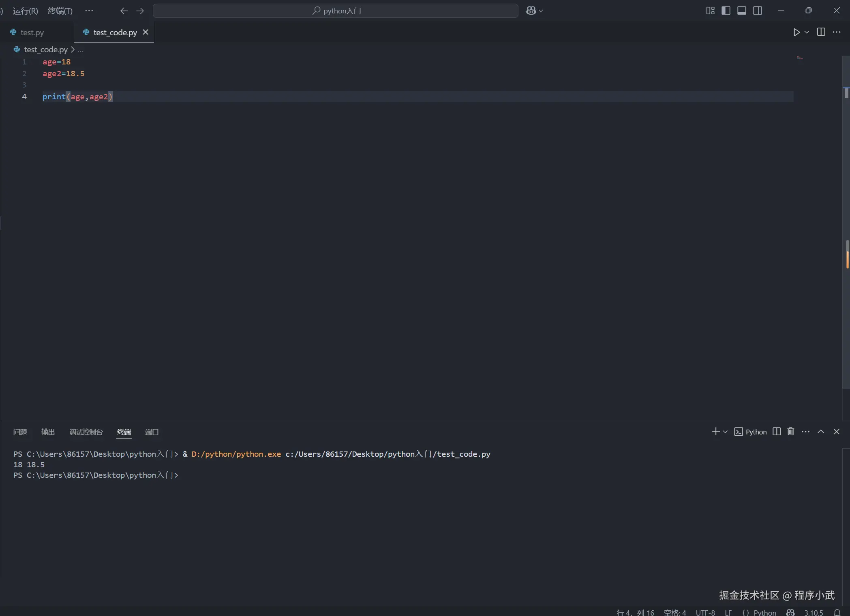This screenshot has width=850, height=616.
Task: Toggle the secondary side bar visibility
Action: [757, 11]
